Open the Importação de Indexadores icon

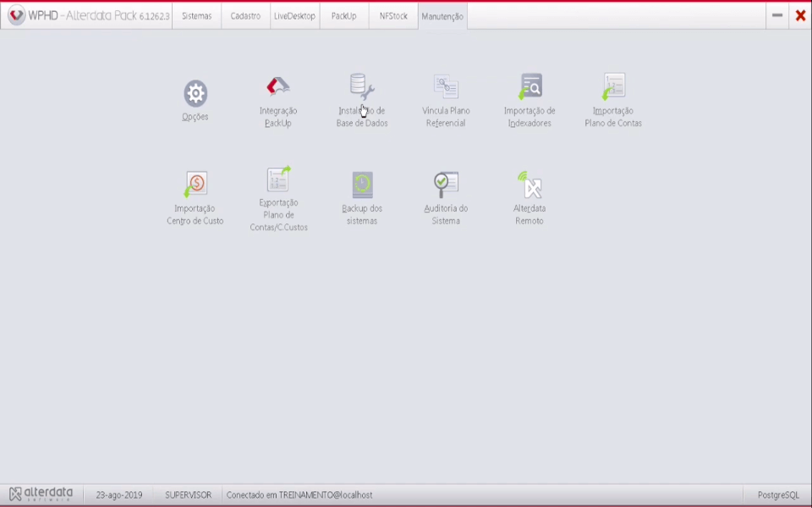(529, 86)
